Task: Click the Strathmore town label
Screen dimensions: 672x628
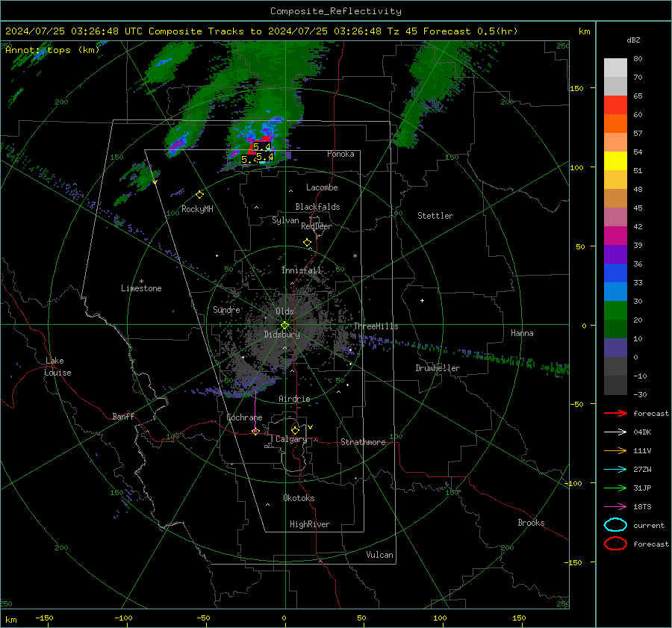Action: [363, 442]
